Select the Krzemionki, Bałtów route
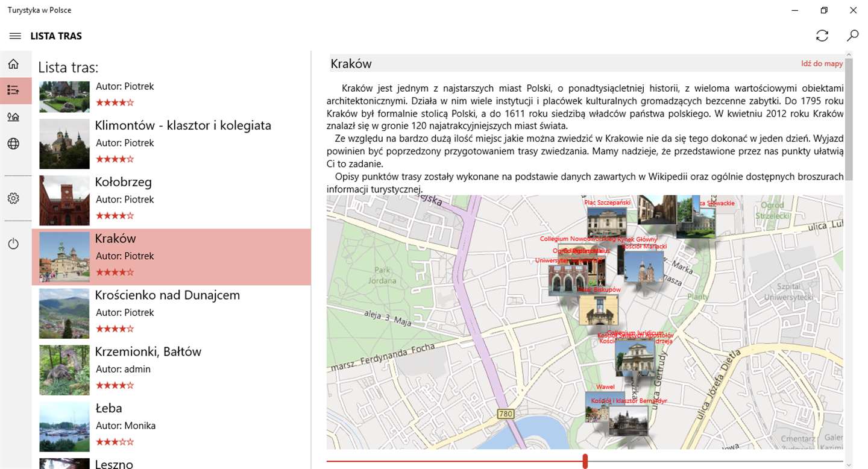 coord(171,370)
